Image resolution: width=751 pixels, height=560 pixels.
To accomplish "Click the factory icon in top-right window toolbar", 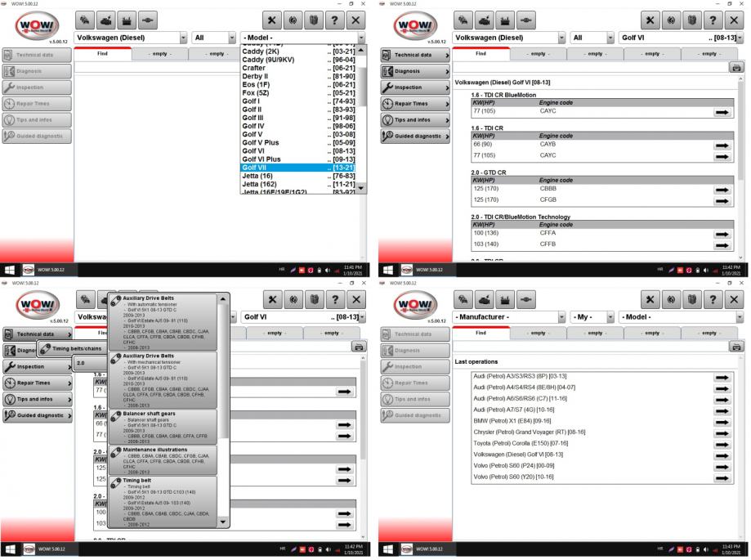I will [505, 20].
